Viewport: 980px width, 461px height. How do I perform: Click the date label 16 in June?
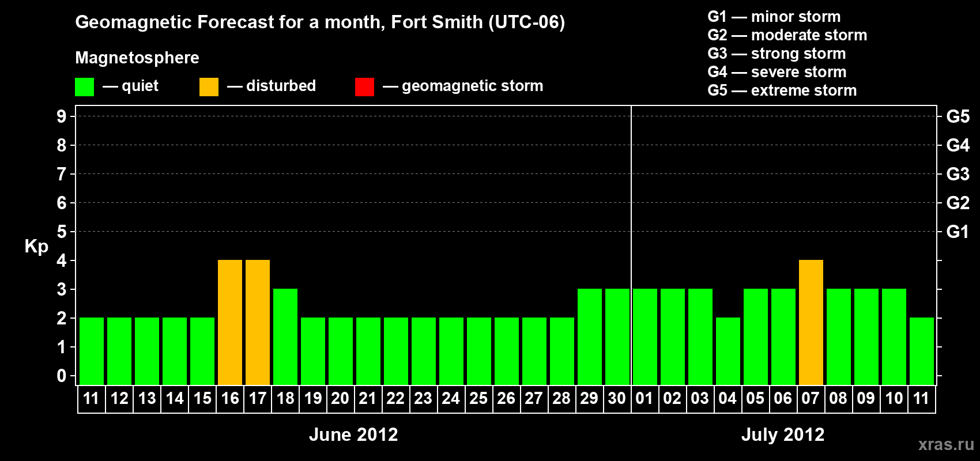[230, 398]
